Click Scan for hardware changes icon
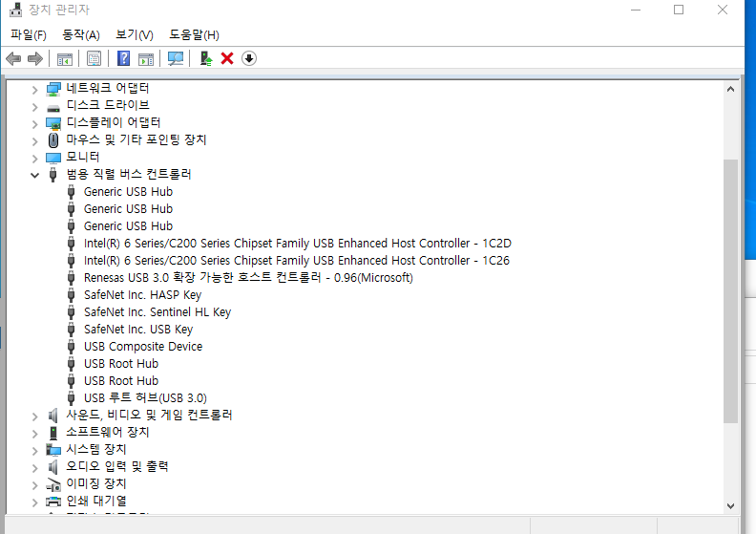This screenshot has height=534, width=756. pos(176,59)
